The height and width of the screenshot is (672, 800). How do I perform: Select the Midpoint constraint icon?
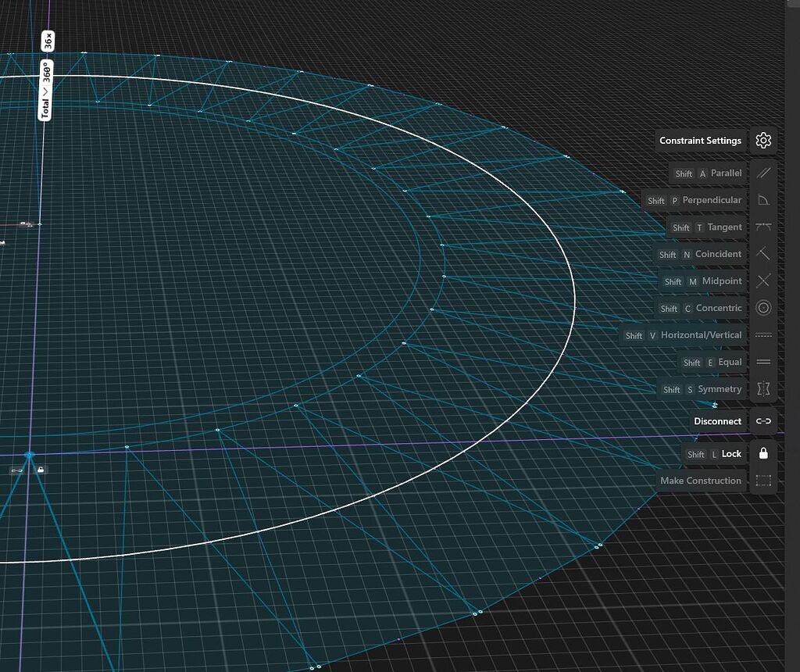point(763,281)
